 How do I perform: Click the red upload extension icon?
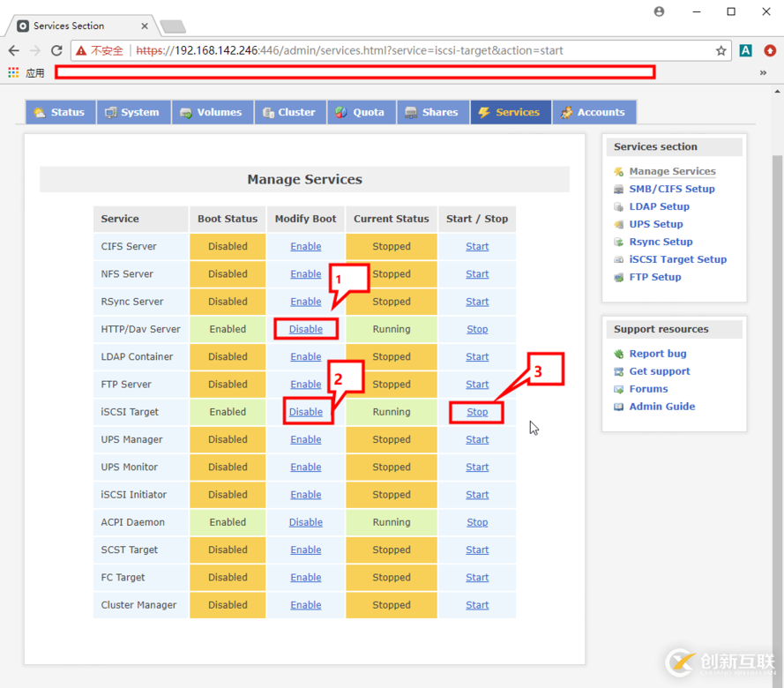(770, 51)
